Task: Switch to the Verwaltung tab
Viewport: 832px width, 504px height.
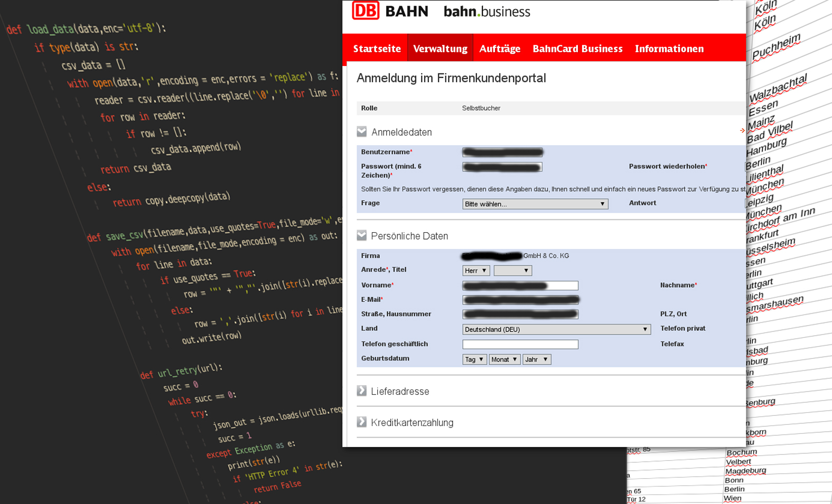Action: coord(440,49)
